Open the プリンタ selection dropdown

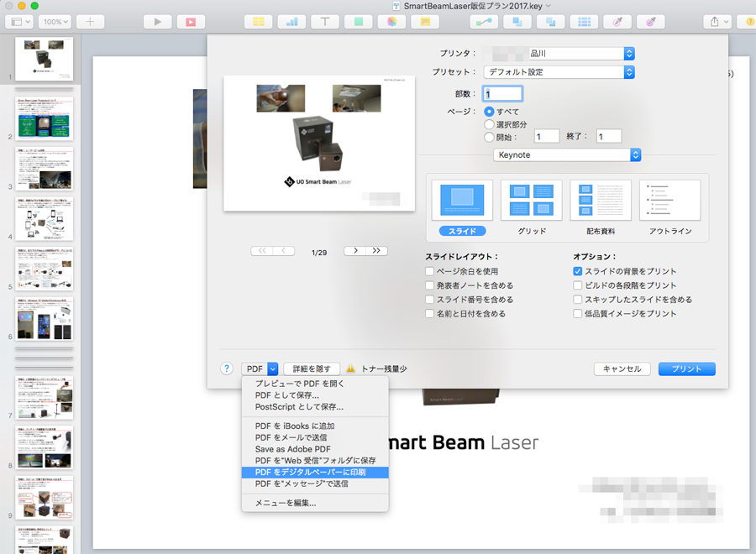(x=559, y=54)
